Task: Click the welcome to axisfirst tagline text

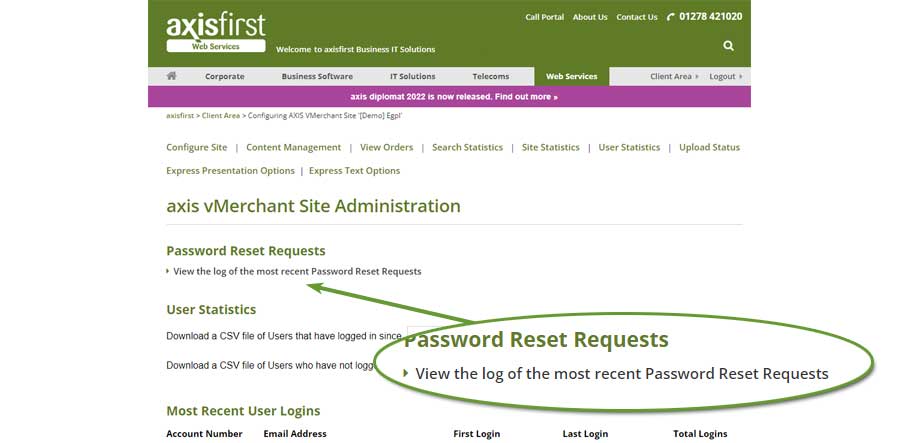Action: tap(355, 49)
